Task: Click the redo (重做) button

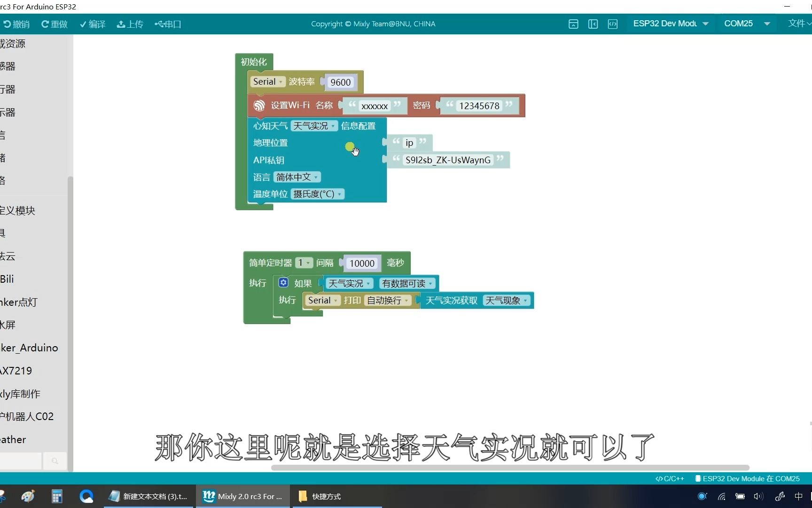Action: [55, 24]
